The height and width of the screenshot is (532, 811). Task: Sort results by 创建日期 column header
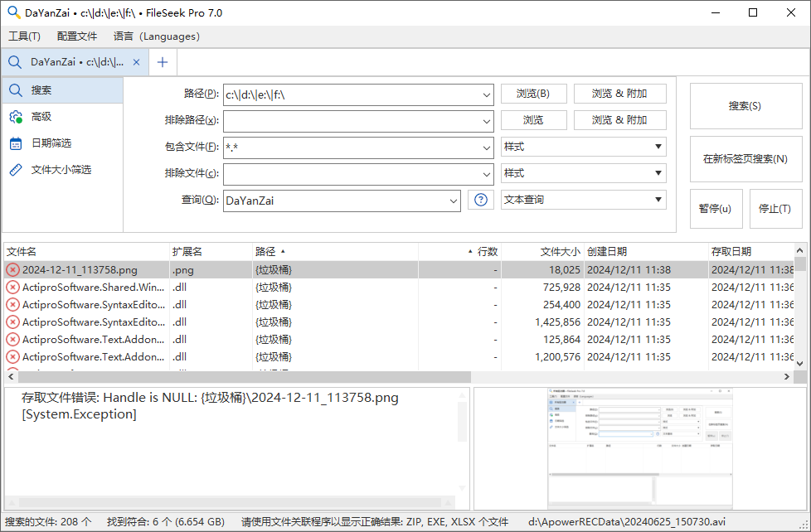(646, 252)
